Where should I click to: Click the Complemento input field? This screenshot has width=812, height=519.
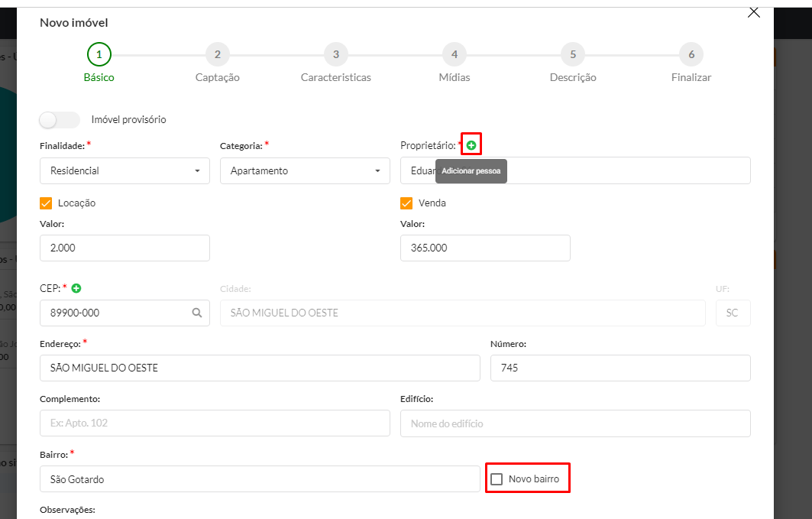click(215, 423)
